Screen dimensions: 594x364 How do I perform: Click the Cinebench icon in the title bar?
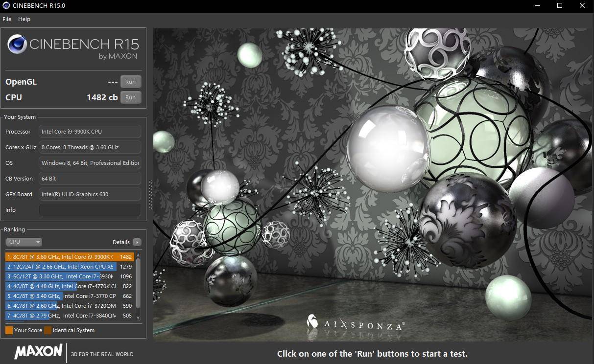(6, 6)
